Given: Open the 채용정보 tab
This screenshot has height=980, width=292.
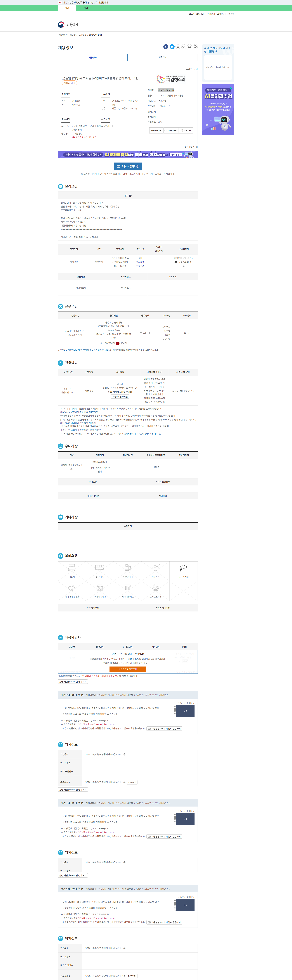Looking at the screenshot, I should tap(92, 57).
